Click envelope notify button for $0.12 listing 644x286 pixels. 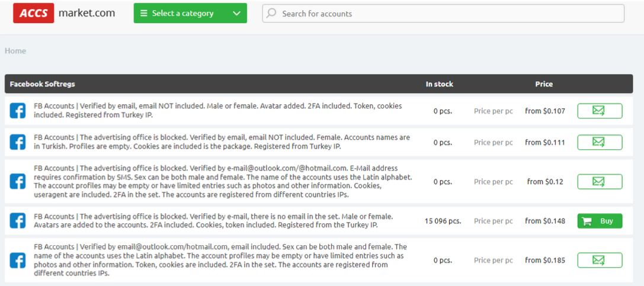click(x=600, y=181)
